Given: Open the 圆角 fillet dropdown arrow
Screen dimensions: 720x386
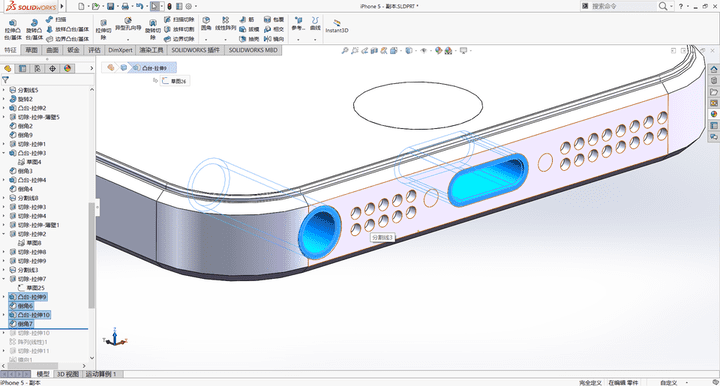Looking at the screenshot, I should [206, 39].
